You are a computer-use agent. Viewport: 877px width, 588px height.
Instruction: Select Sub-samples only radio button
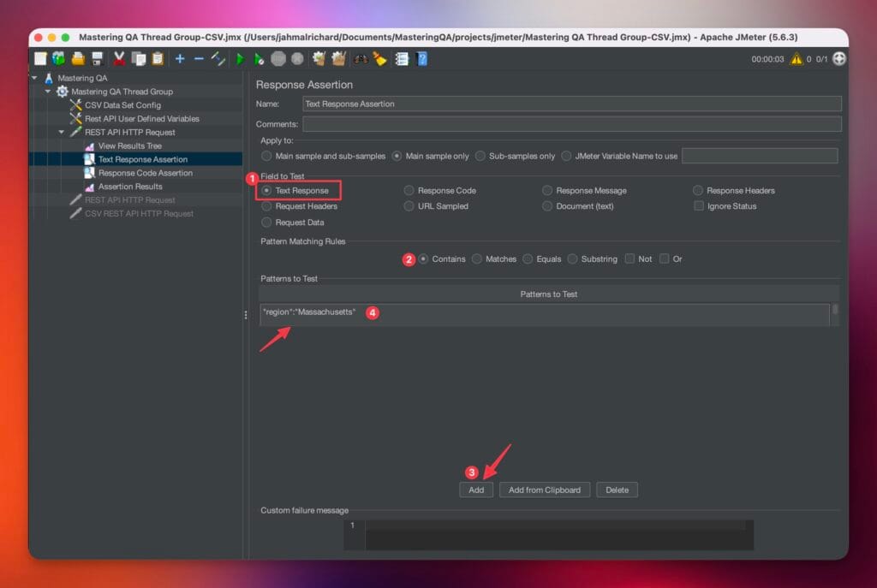[x=480, y=156]
